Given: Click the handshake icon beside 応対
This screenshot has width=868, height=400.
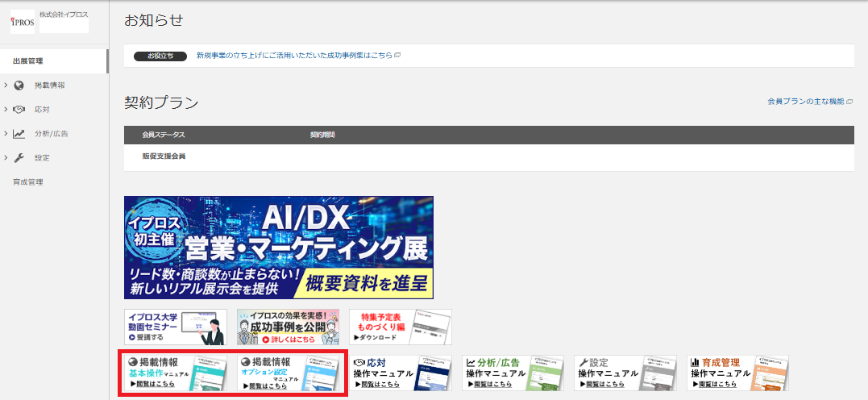Looking at the screenshot, I should pos(19,109).
